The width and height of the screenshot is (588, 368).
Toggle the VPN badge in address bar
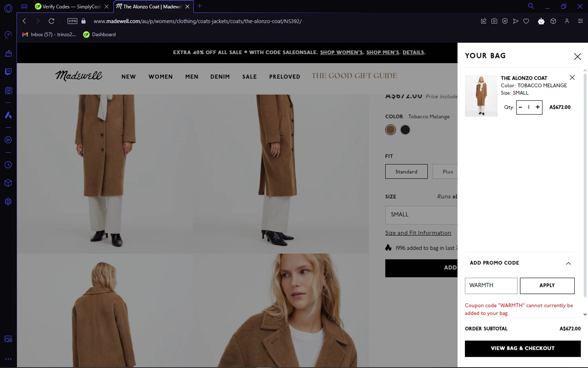[73, 21]
